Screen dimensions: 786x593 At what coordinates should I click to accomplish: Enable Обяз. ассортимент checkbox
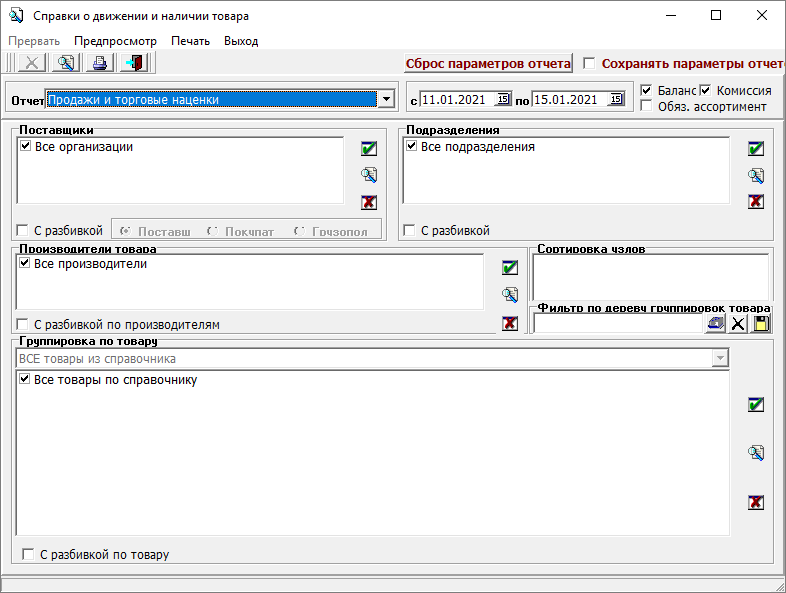point(647,106)
